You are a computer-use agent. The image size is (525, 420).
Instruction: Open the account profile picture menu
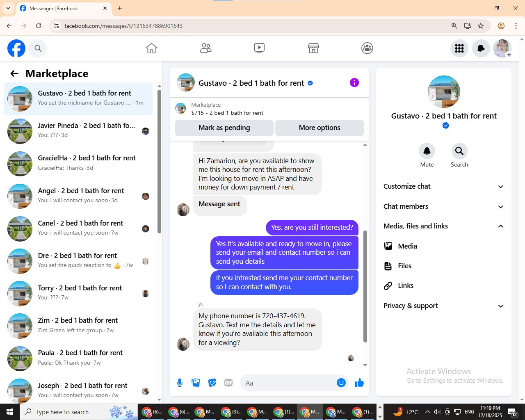point(502,48)
